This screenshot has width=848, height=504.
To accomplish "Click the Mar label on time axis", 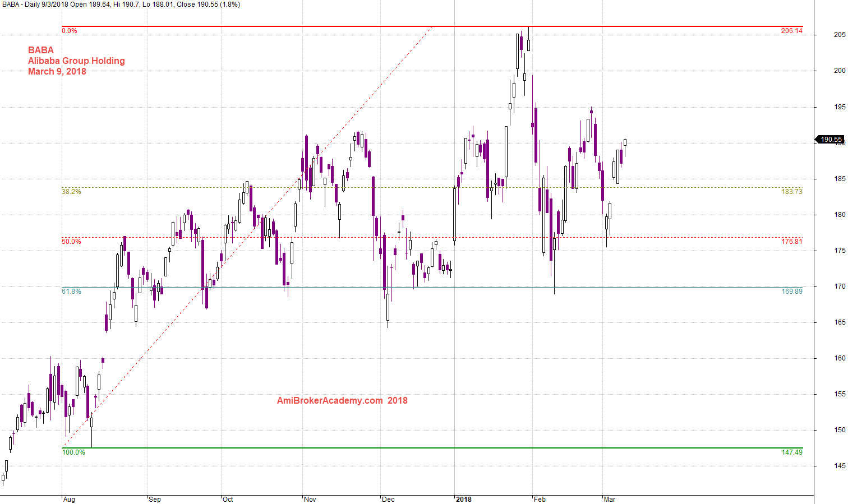I will 610,500.
